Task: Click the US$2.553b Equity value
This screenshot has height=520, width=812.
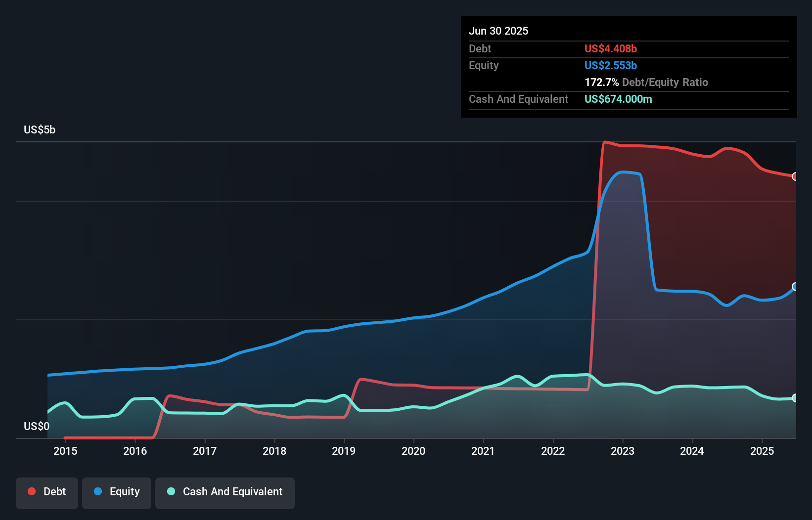Action: [610, 65]
